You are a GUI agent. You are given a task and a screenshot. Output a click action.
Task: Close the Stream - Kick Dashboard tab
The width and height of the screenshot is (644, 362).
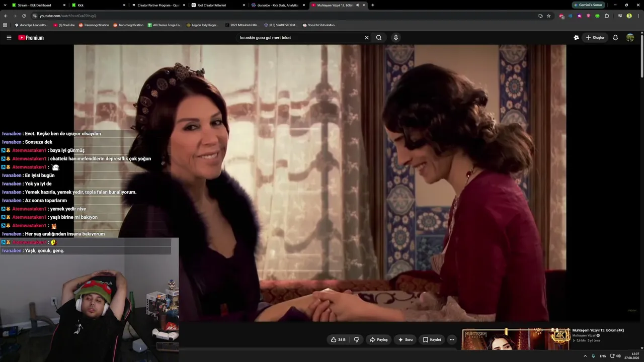click(x=64, y=5)
